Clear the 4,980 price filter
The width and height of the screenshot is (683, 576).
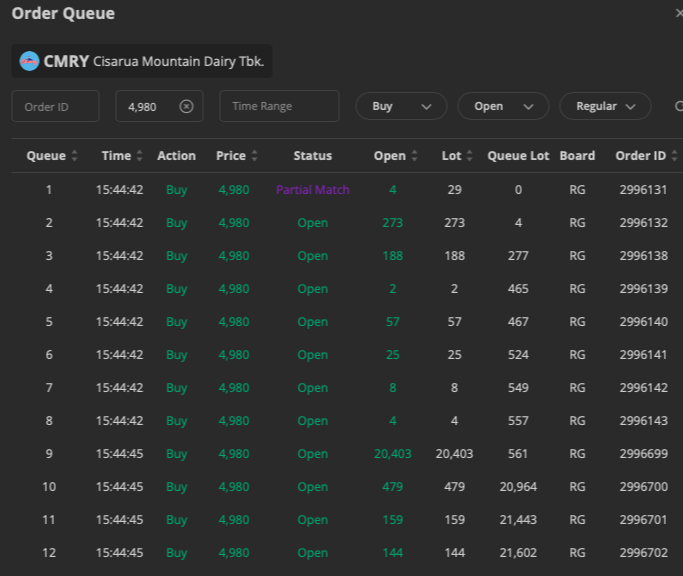click(186, 106)
